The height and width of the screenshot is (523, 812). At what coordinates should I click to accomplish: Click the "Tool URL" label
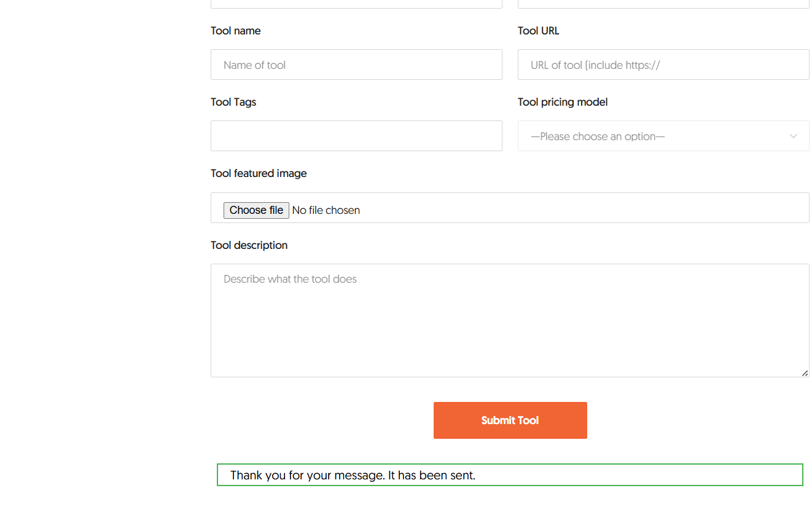539,31
